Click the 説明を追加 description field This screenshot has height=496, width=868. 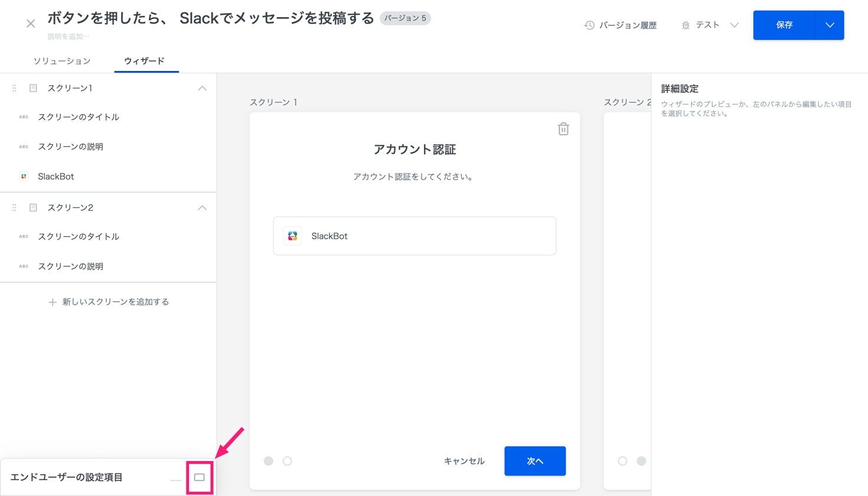(68, 37)
